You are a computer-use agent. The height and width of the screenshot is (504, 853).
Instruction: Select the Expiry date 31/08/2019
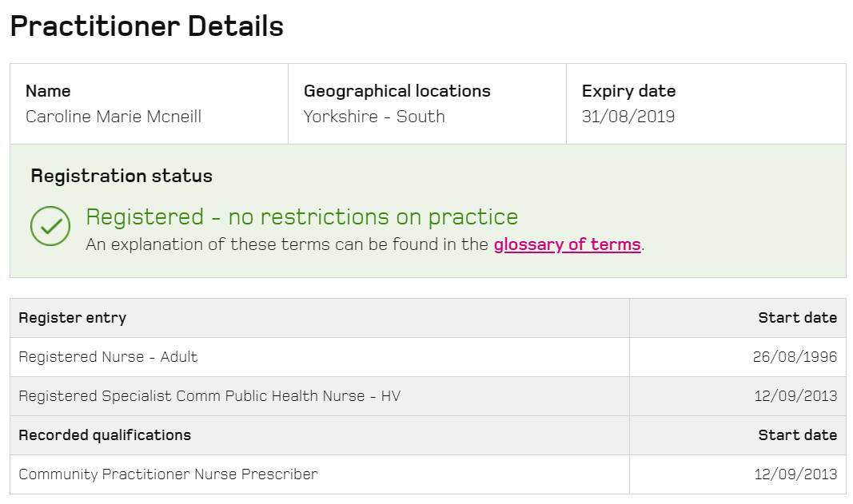click(628, 117)
